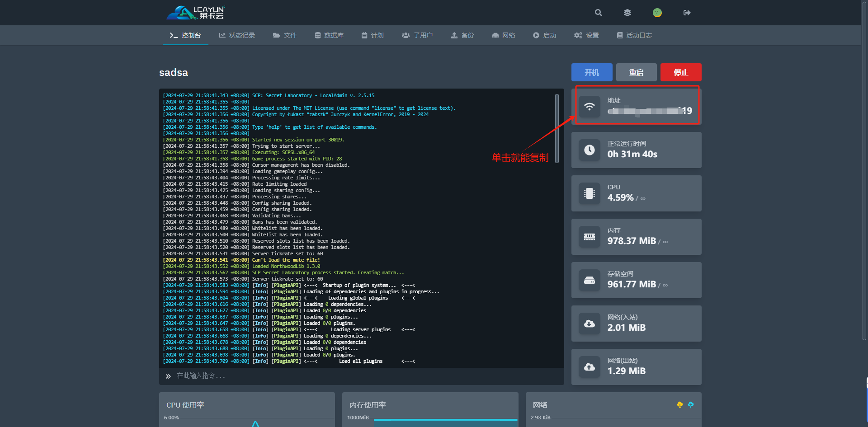Click the CPU value 4.59%
The height and width of the screenshot is (427, 868).
click(621, 197)
